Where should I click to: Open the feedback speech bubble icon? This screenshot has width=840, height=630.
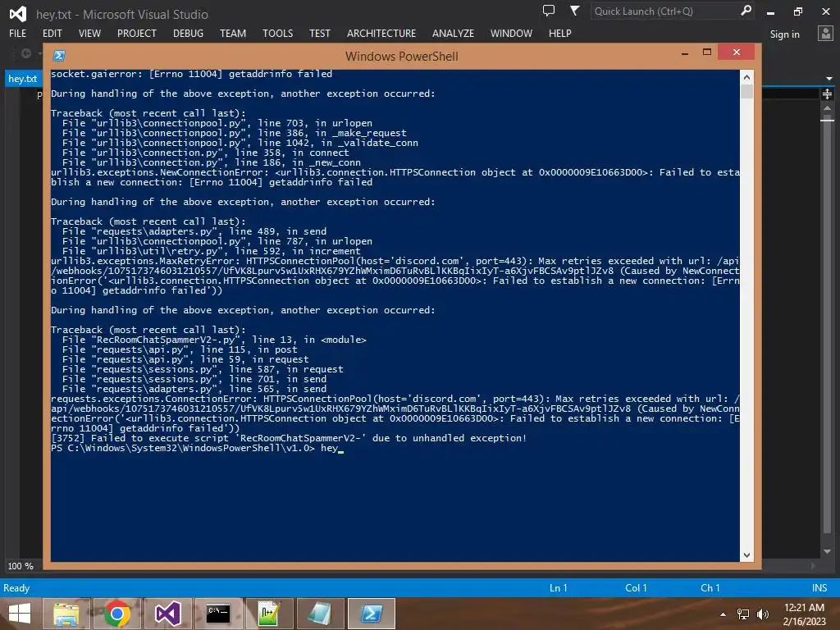click(549, 11)
